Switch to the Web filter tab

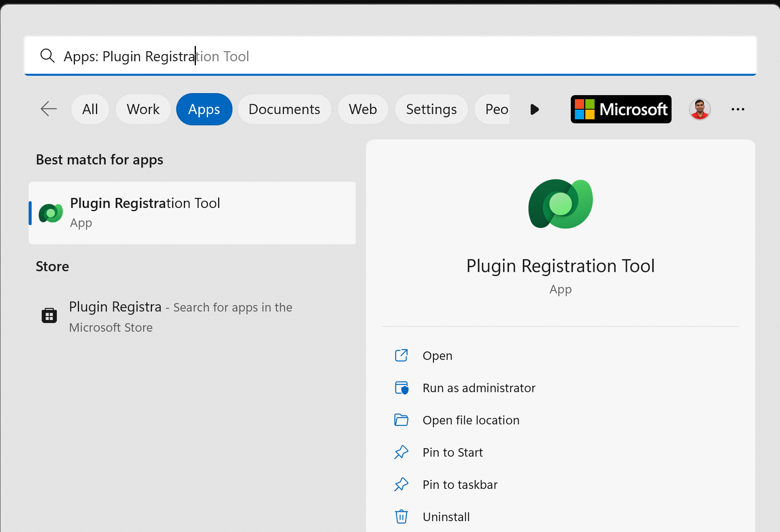[363, 109]
